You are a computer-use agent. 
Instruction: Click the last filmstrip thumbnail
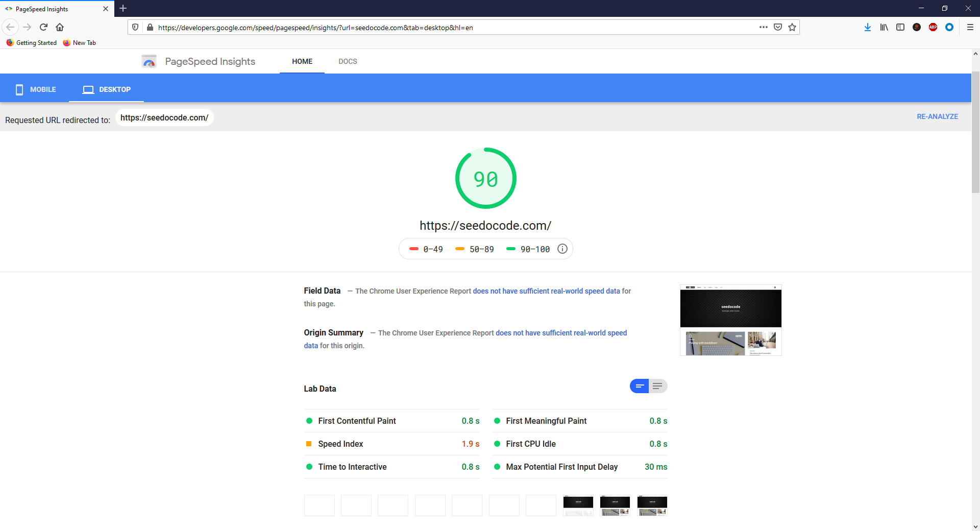click(x=652, y=505)
